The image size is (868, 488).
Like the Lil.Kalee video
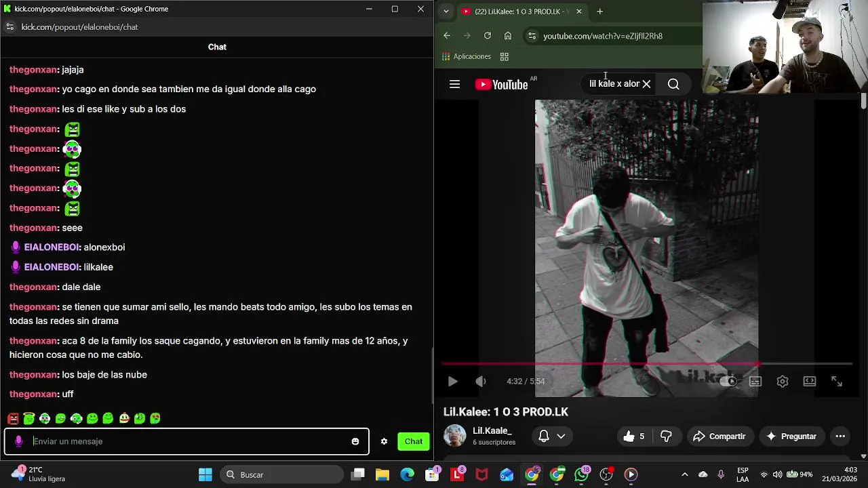tap(634, 436)
